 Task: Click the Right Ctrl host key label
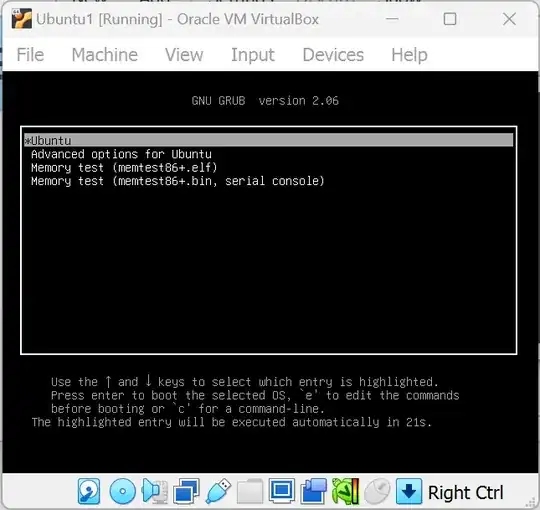click(x=465, y=492)
